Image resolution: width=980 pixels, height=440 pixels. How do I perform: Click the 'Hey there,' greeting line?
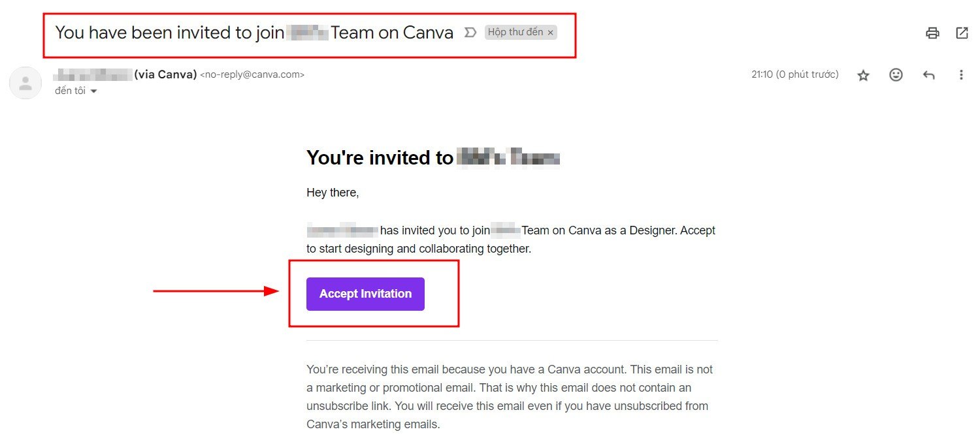point(333,193)
